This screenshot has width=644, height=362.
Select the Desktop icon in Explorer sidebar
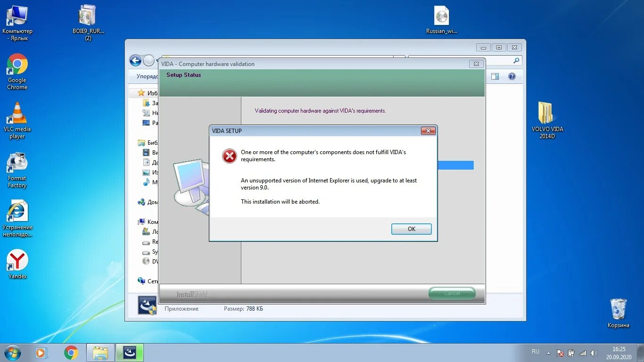[x=146, y=123]
